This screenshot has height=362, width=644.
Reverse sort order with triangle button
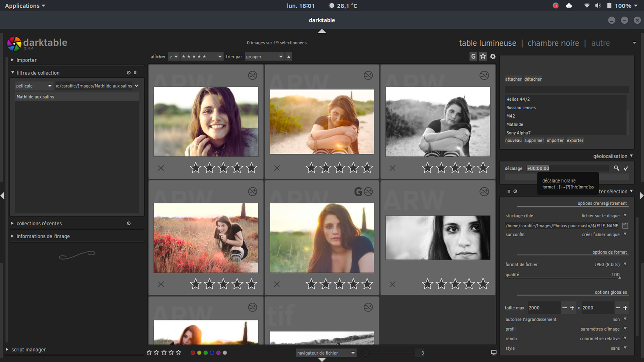tap(289, 57)
